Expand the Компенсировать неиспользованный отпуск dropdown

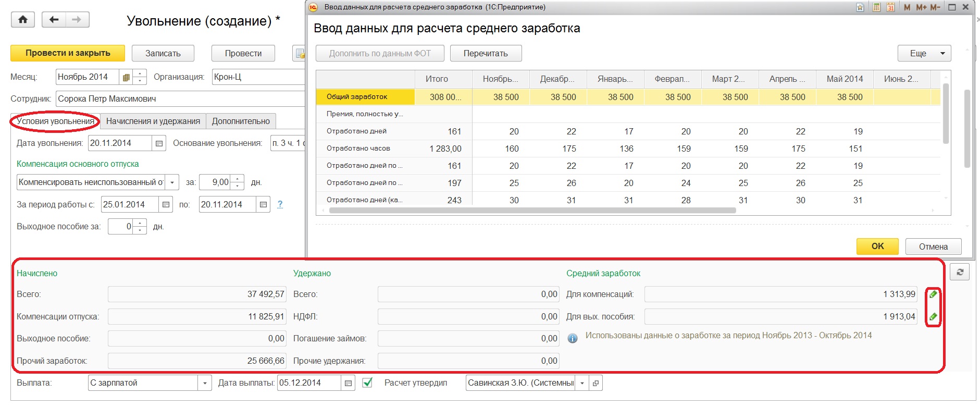pyautogui.click(x=172, y=182)
